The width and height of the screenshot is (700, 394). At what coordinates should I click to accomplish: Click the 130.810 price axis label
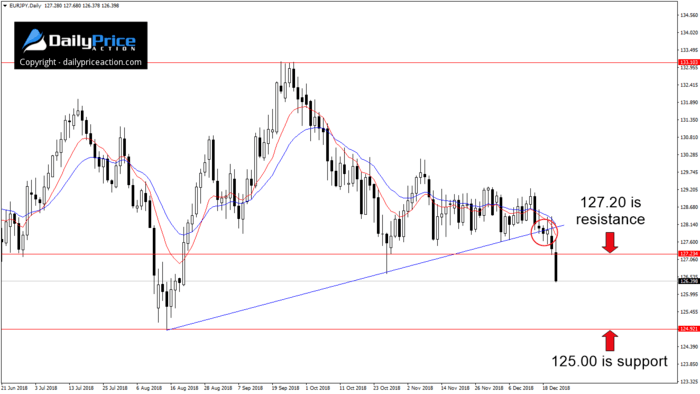(x=689, y=137)
